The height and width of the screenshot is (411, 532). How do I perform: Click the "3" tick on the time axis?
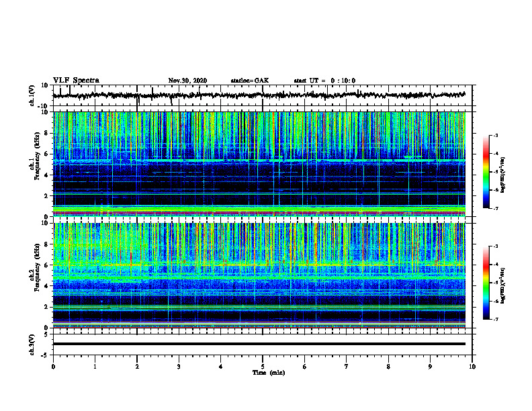[x=179, y=367]
